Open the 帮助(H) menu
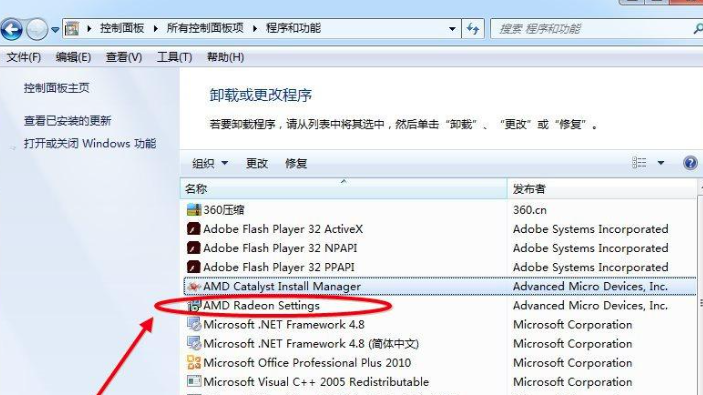The width and height of the screenshot is (703, 395). pyautogui.click(x=225, y=57)
